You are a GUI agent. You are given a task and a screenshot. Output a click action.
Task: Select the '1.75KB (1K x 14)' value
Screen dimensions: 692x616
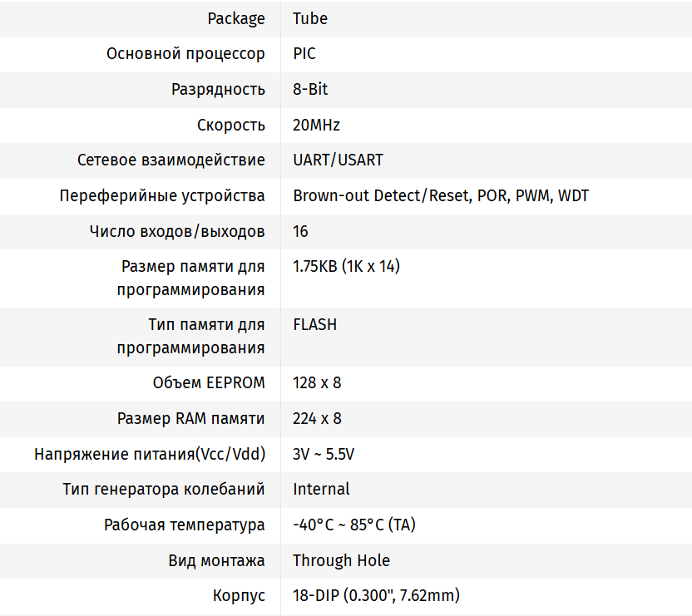click(x=346, y=267)
